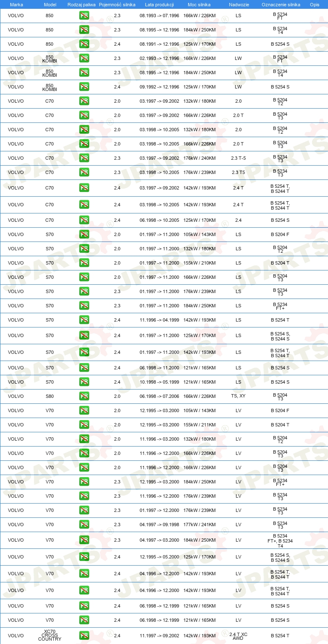Click the Marka column header

[x=16, y=5]
